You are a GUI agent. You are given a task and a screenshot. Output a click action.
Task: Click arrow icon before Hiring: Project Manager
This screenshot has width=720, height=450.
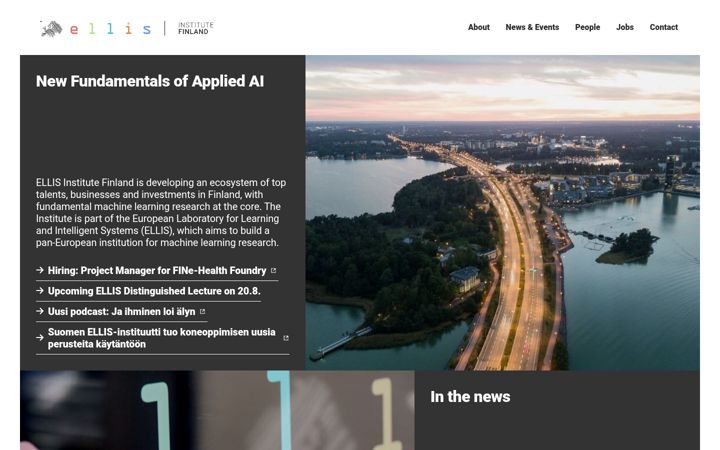40,270
